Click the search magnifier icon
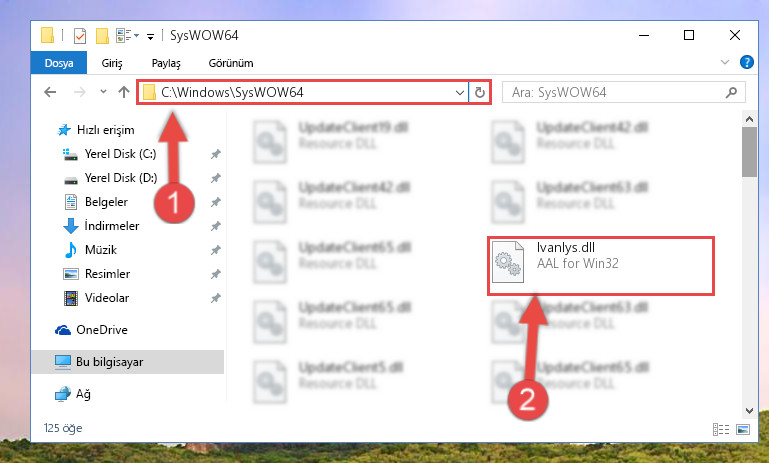The height and width of the screenshot is (463, 769). [x=731, y=92]
